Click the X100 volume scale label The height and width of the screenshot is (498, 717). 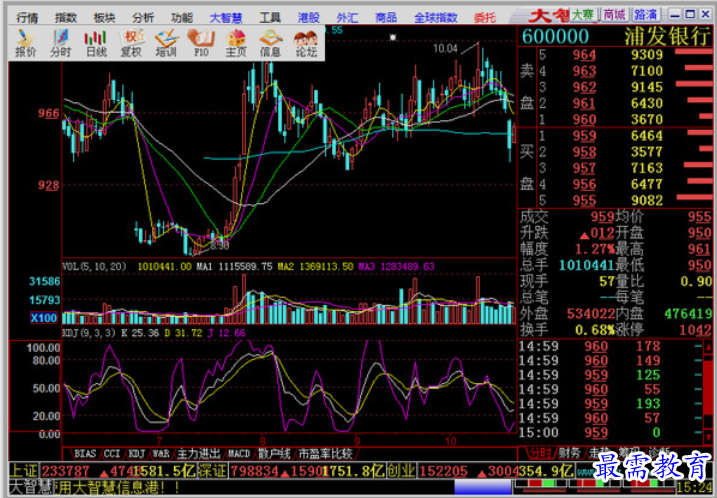[x=44, y=317]
